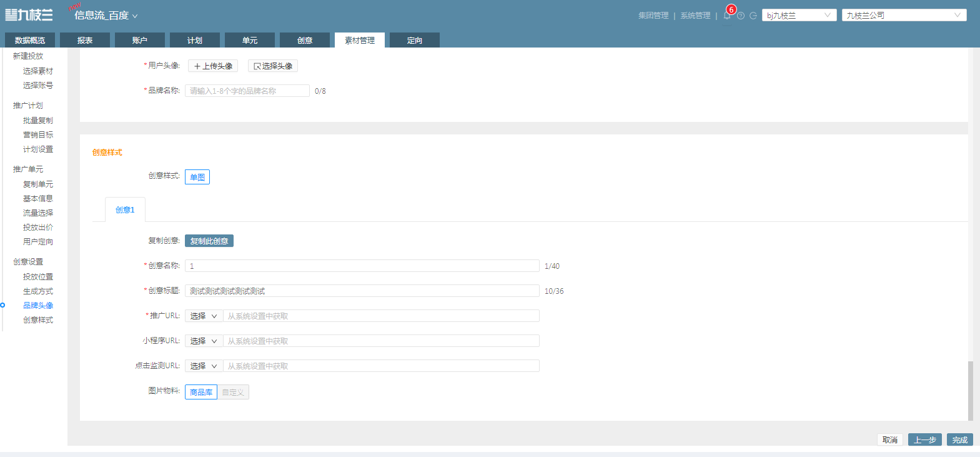This screenshot has height=457, width=980.
Task: Click the 上传头像 plus button
Action: [x=213, y=66]
